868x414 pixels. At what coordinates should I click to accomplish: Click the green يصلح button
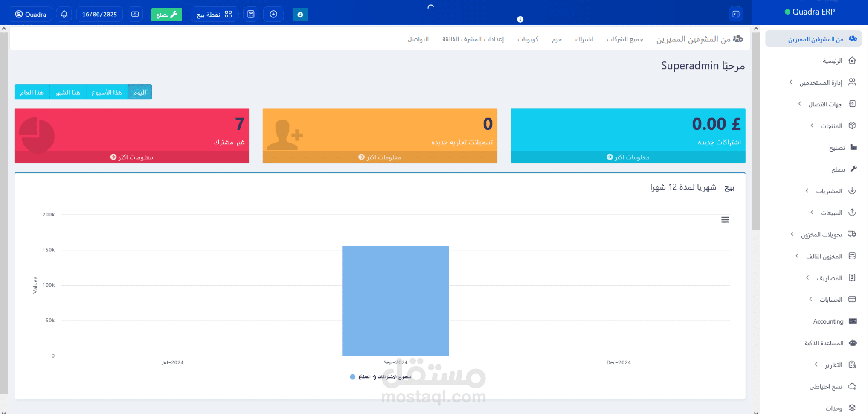coord(166,14)
